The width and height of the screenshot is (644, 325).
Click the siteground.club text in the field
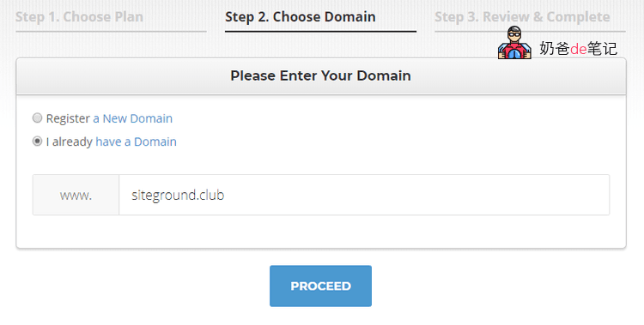[x=178, y=195]
